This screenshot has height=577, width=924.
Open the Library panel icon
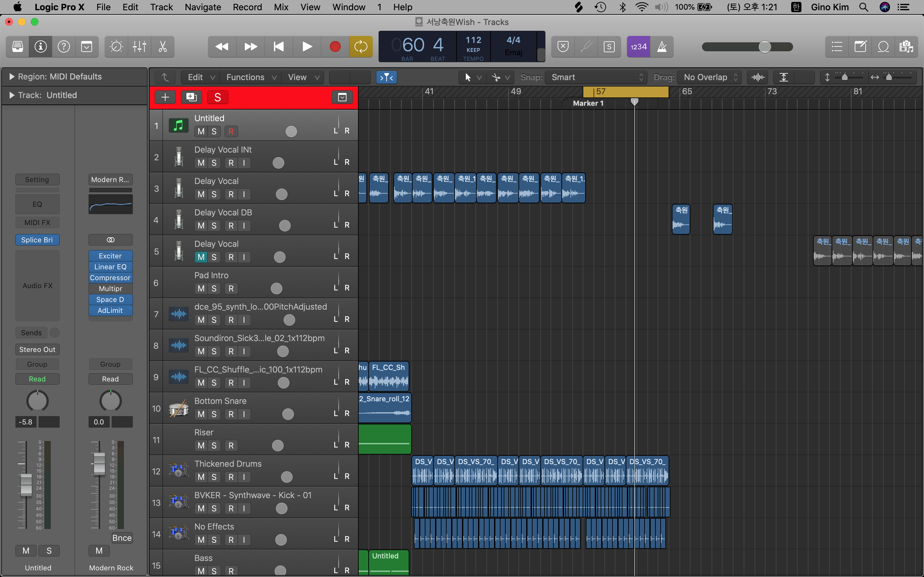click(x=17, y=46)
